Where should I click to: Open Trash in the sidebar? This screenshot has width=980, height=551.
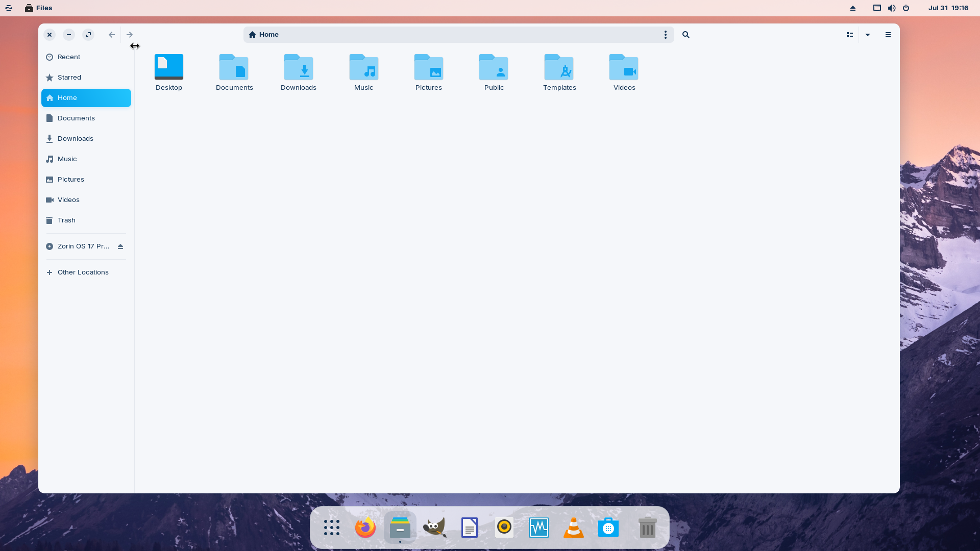coord(86,220)
